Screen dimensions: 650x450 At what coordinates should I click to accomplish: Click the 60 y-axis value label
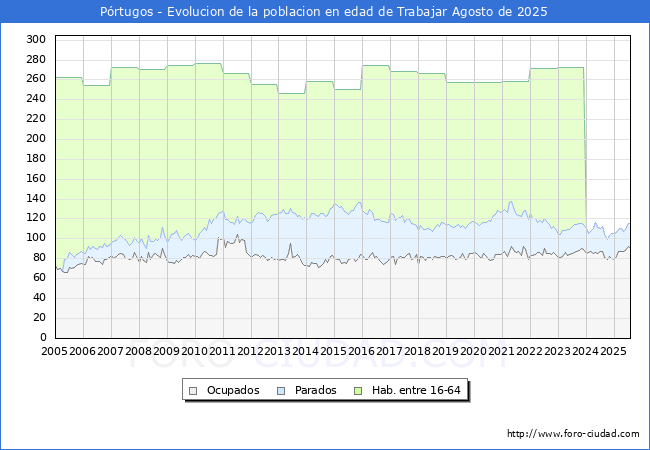tap(39, 278)
